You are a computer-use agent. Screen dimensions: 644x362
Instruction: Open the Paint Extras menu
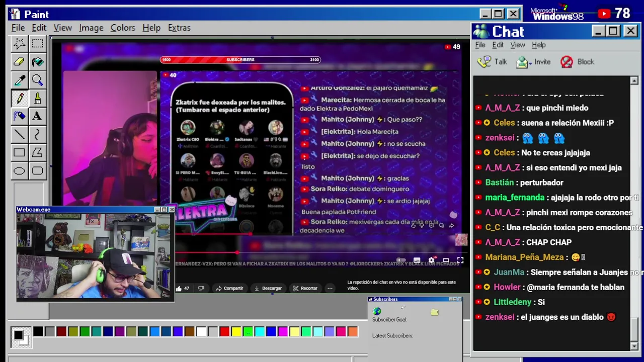(x=179, y=28)
